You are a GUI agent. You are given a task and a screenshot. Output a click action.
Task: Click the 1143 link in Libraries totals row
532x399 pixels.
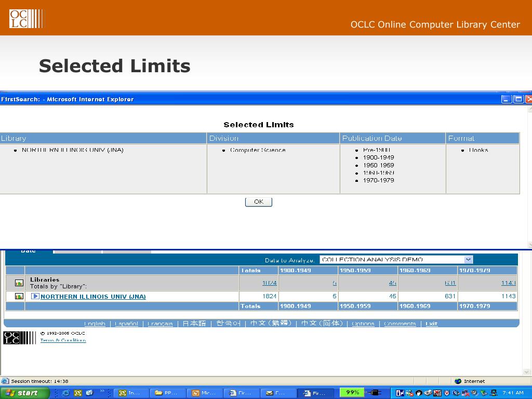[508, 283]
